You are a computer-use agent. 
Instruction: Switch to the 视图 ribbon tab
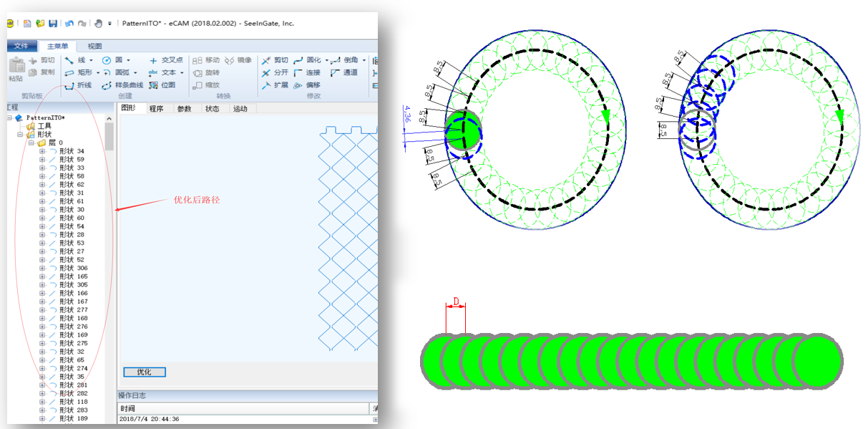[x=94, y=47]
